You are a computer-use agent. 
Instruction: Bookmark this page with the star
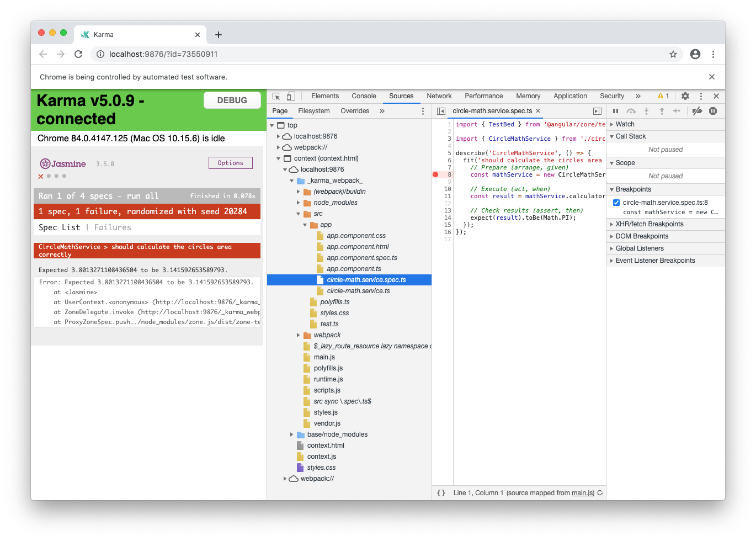point(673,54)
